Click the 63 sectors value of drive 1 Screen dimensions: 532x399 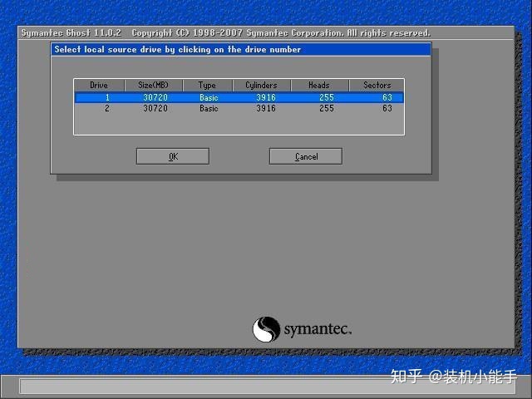pos(387,98)
